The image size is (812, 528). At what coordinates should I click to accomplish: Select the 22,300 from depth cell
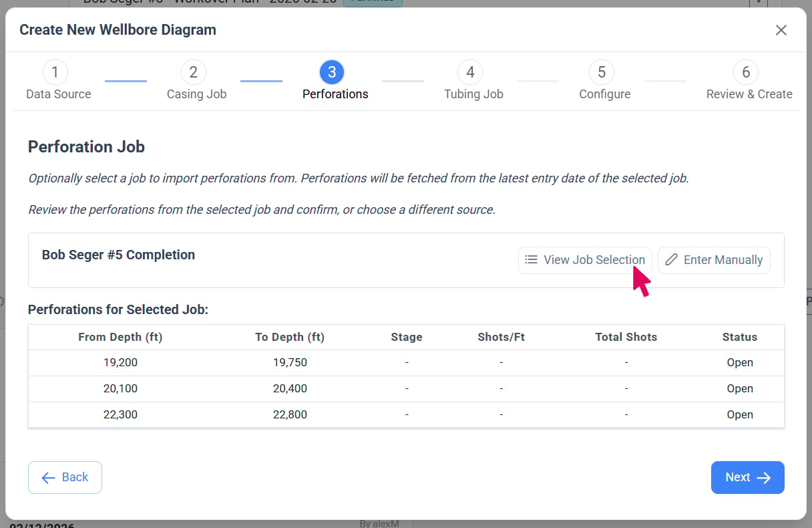click(120, 414)
